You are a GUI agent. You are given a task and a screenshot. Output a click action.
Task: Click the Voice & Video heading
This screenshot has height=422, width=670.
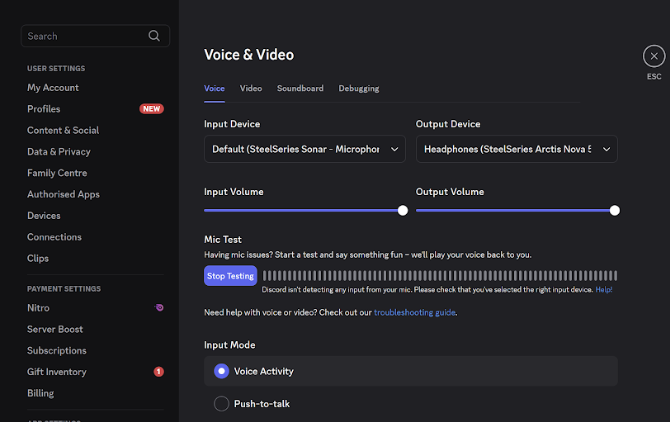click(249, 55)
